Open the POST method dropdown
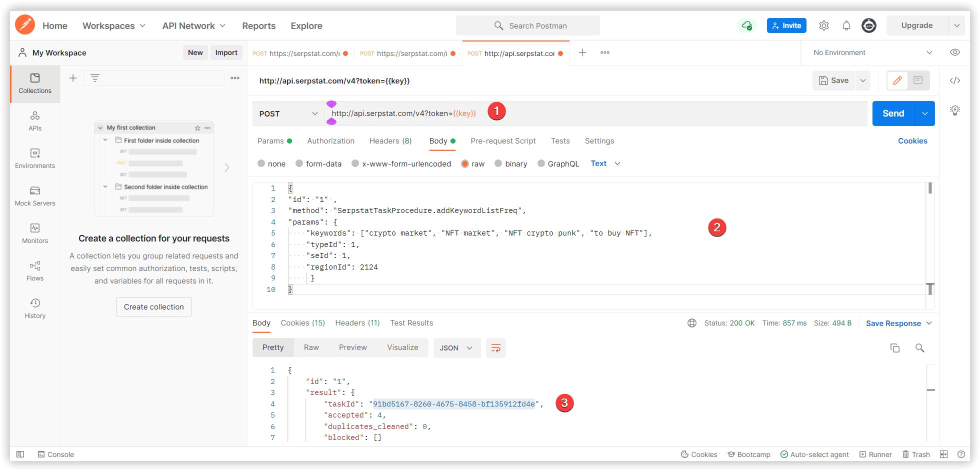Image resolution: width=980 pixels, height=471 pixels. [x=288, y=113]
